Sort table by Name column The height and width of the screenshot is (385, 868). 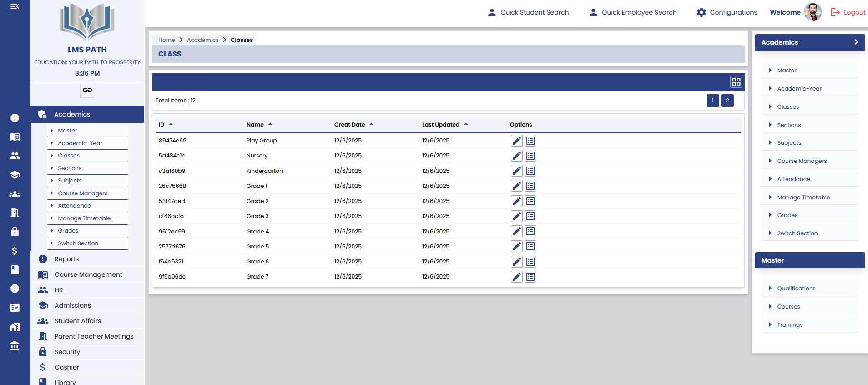pyautogui.click(x=259, y=124)
